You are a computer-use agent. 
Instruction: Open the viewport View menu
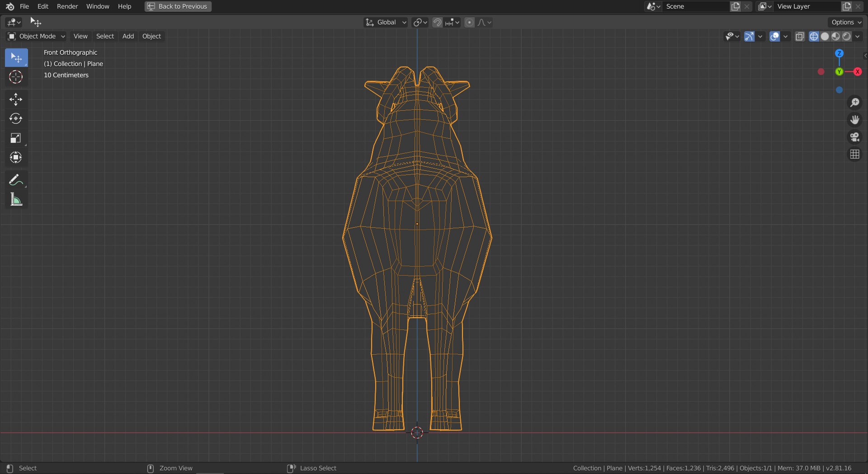(80, 36)
